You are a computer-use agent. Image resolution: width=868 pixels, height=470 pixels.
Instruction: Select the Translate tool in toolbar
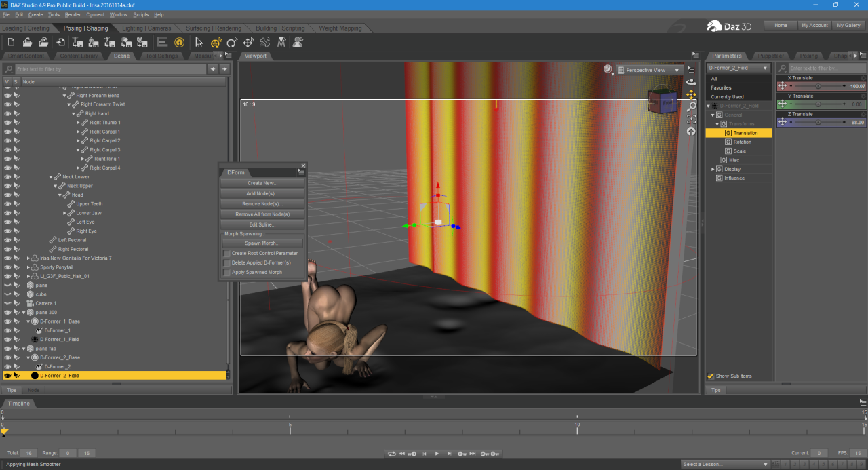(x=248, y=43)
